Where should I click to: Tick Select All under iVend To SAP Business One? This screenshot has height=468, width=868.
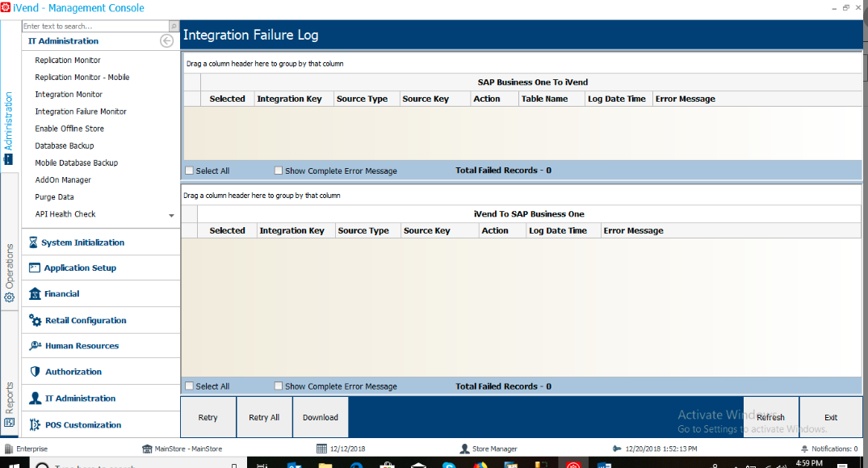[189, 386]
